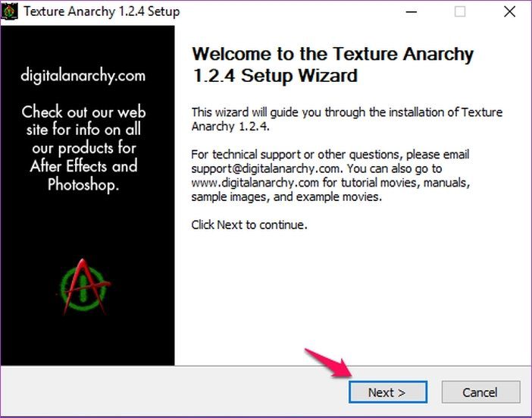Image resolution: width=532 pixels, height=418 pixels.
Task: Click the 'For technical support' sentence
Action: tap(330, 155)
